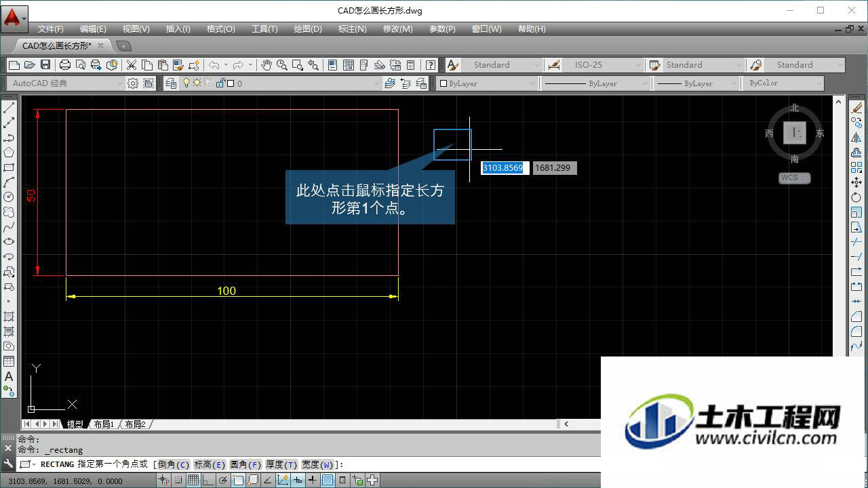Toggle Transparency display in status bar
Viewport: 868px width, 488px height.
point(328,481)
